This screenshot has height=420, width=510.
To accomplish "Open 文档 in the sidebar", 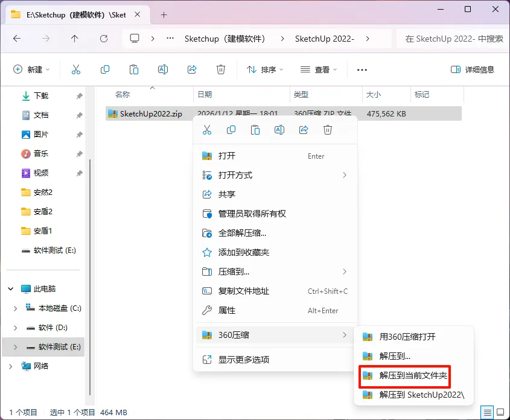I will pos(41,115).
